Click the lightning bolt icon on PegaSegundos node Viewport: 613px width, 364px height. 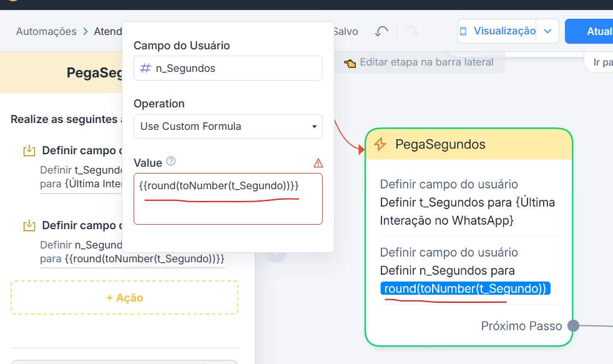pos(380,144)
